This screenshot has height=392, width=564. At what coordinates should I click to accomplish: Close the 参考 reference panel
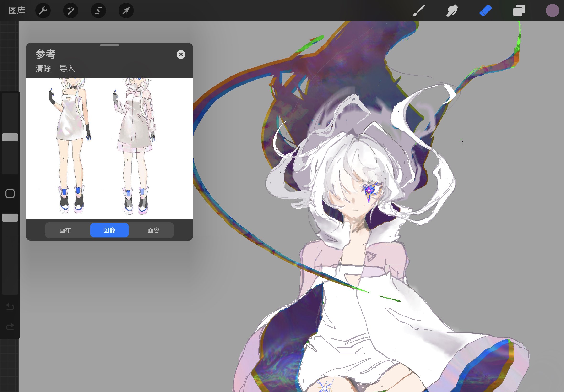pyautogui.click(x=181, y=54)
